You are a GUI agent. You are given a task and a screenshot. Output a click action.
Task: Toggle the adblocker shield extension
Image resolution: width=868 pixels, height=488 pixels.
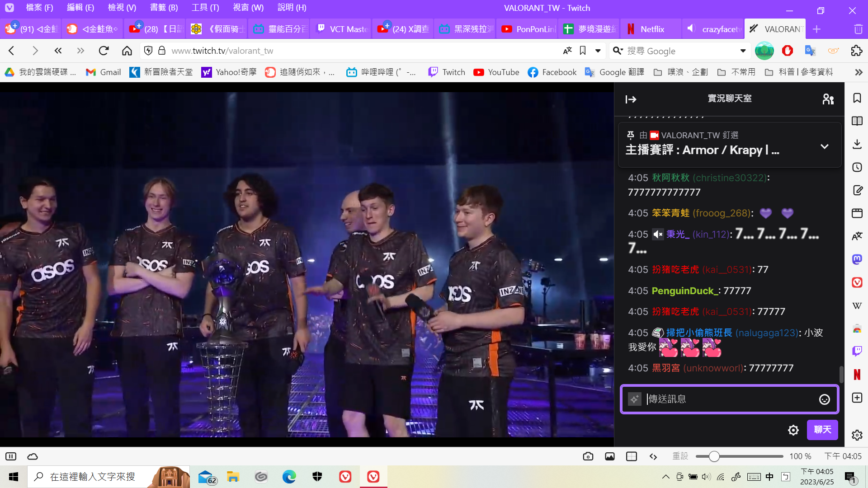[788, 51]
